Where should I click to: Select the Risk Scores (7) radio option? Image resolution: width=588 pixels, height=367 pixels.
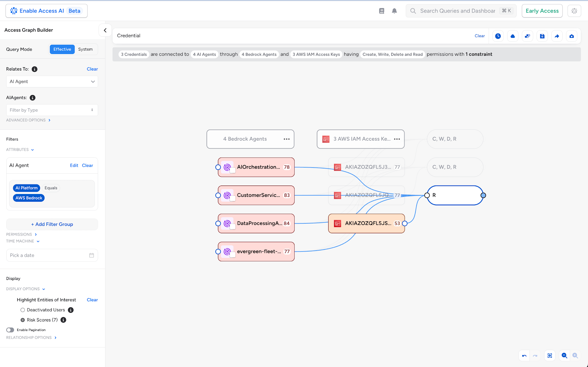23,320
